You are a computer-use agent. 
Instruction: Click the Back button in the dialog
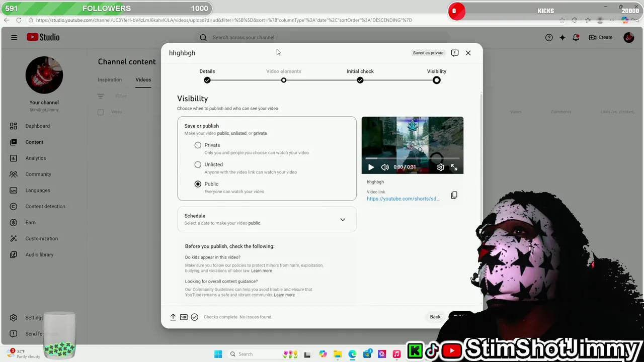tap(435, 317)
